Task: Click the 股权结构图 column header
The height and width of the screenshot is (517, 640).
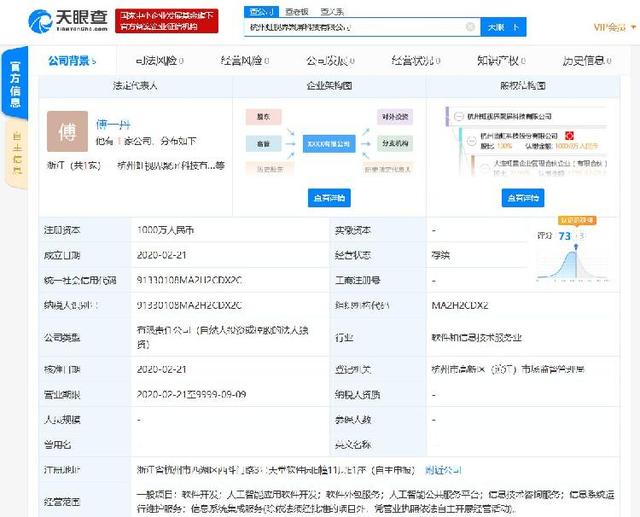Action: pos(523,86)
